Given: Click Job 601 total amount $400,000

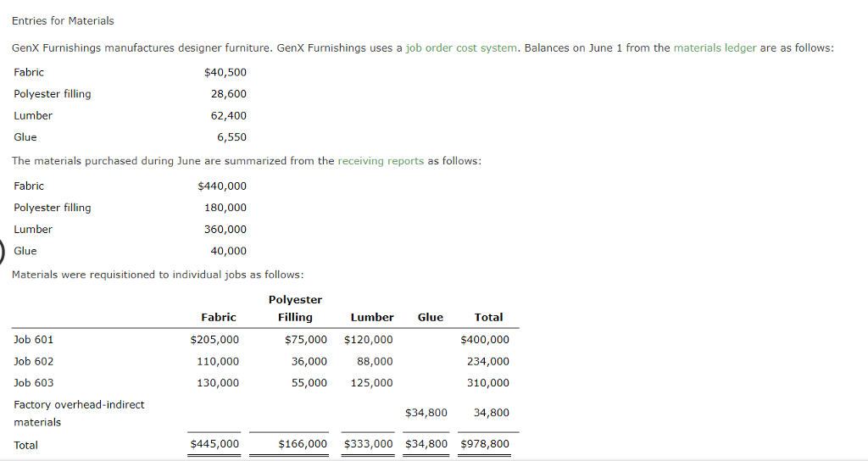Looking at the screenshot, I should [485, 340].
